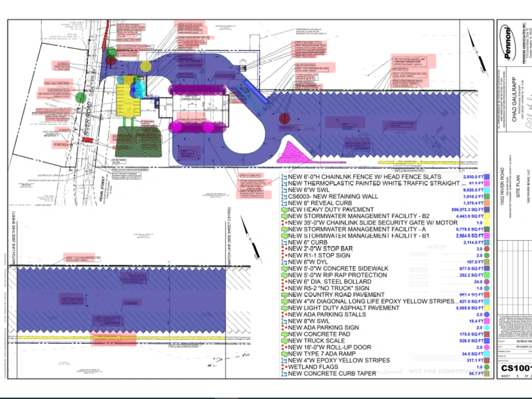Click the length icon beside NEW 6"W DYL
The width and height of the screenshot is (532, 399).
coord(284,262)
